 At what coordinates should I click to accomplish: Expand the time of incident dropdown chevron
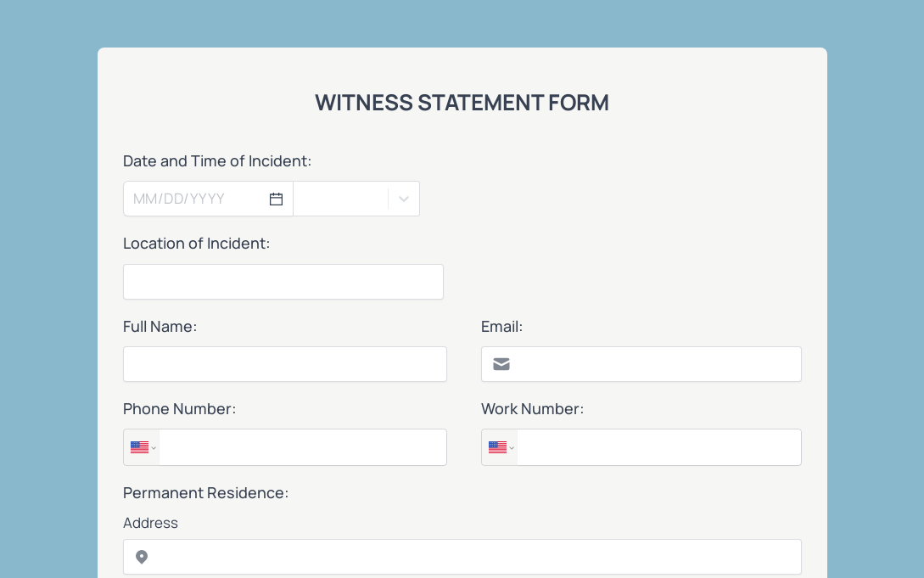pyautogui.click(x=404, y=199)
